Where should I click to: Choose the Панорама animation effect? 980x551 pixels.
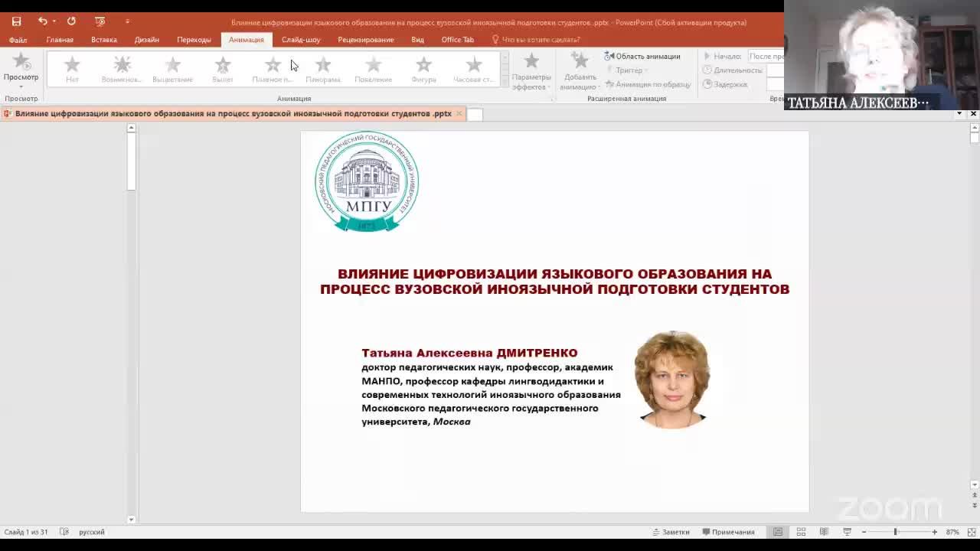coord(323,69)
